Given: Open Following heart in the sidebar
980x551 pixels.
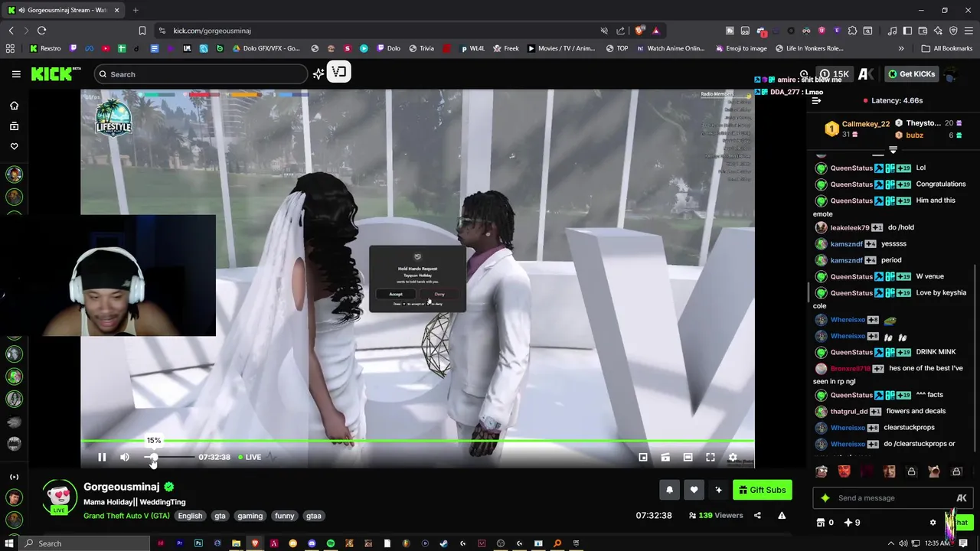Looking at the screenshot, I should pos(14,146).
